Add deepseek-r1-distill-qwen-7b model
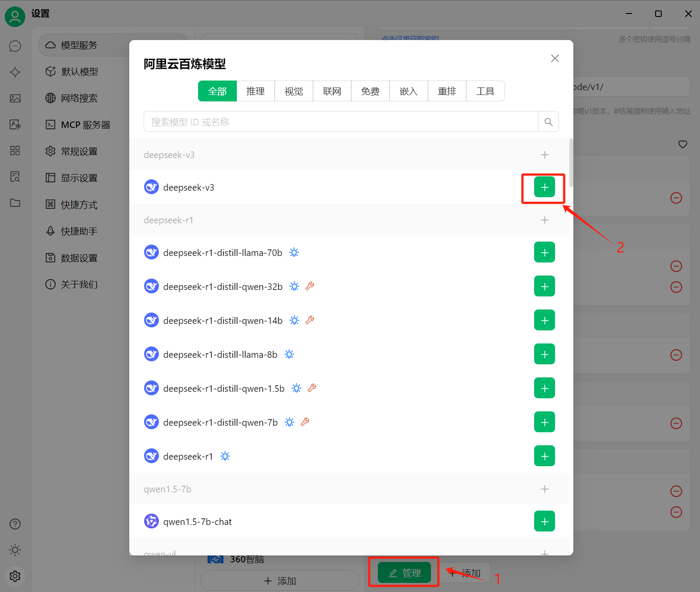The image size is (700, 592). click(544, 422)
